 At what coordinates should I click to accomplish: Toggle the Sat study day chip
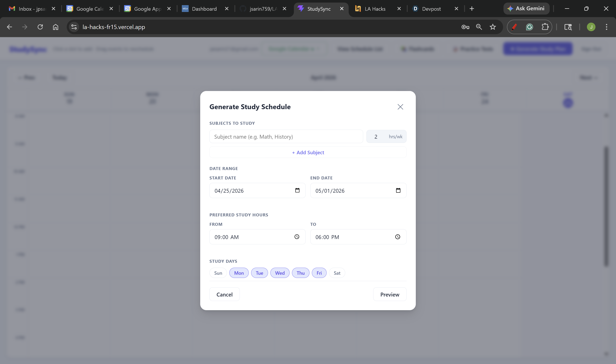(337, 273)
